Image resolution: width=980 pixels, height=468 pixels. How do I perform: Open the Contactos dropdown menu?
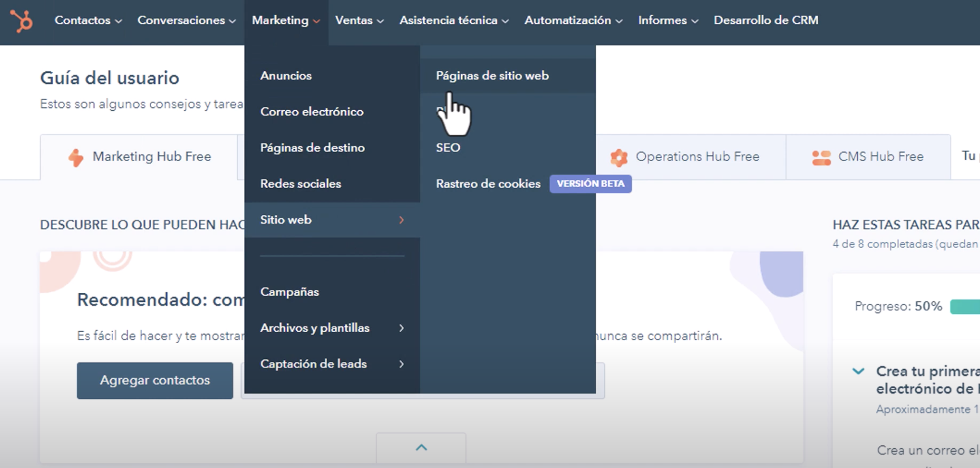88,20
